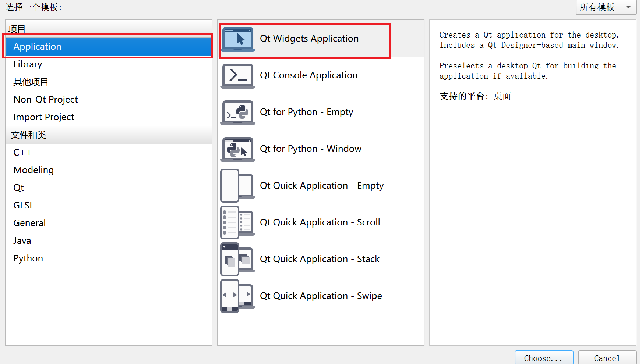This screenshot has height=364, width=642.
Task: Select the Application project category
Action: (x=109, y=47)
